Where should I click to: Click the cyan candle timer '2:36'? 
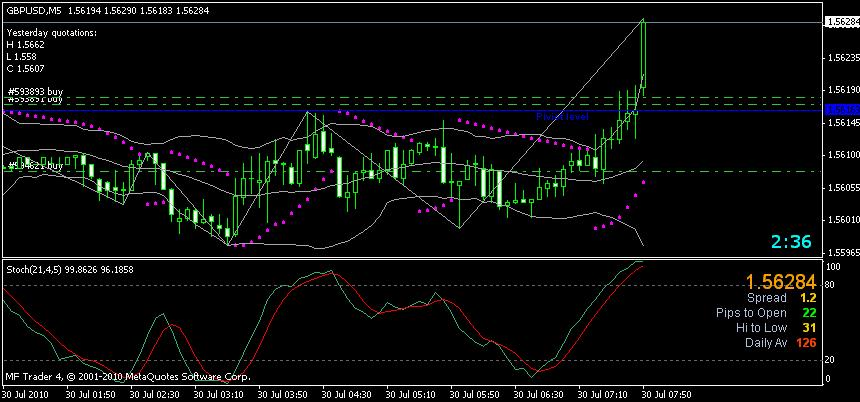791,241
